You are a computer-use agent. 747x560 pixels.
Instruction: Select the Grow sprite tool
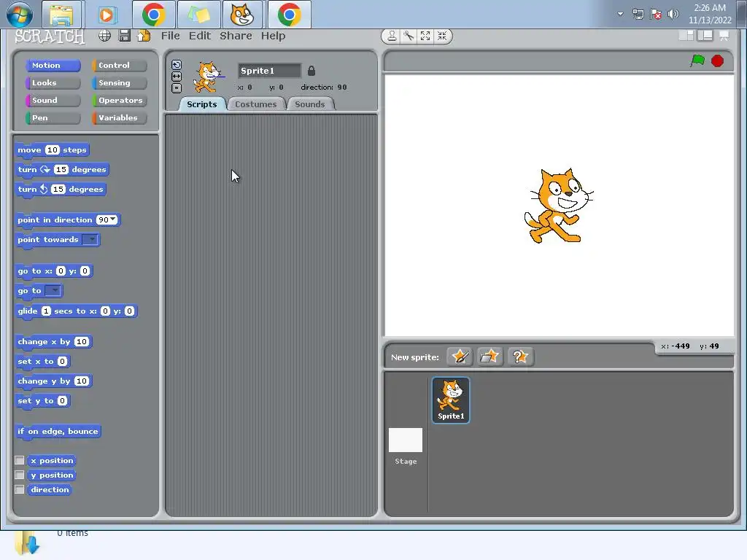pyautogui.click(x=425, y=36)
